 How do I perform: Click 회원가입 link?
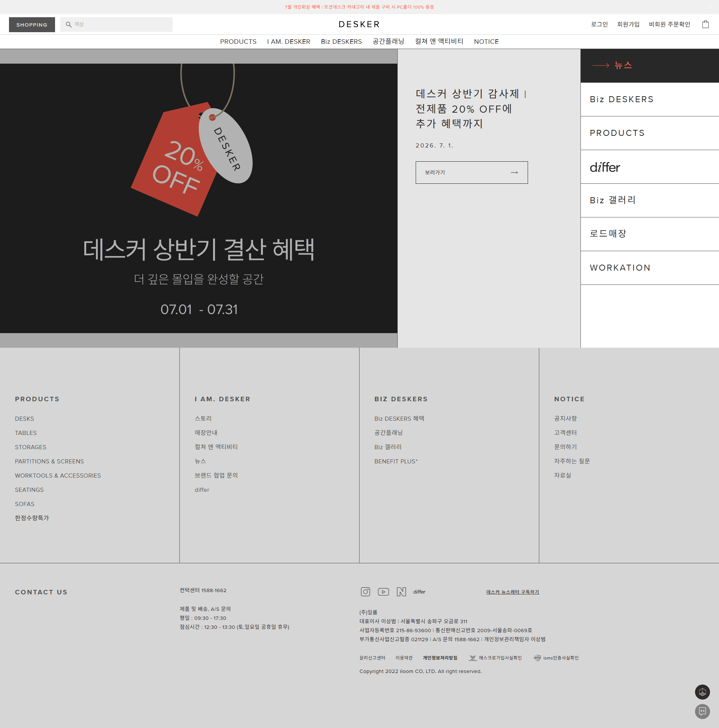point(628,24)
